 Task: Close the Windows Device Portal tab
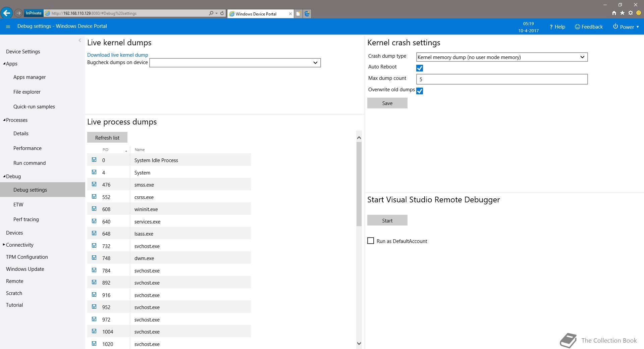point(290,14)
